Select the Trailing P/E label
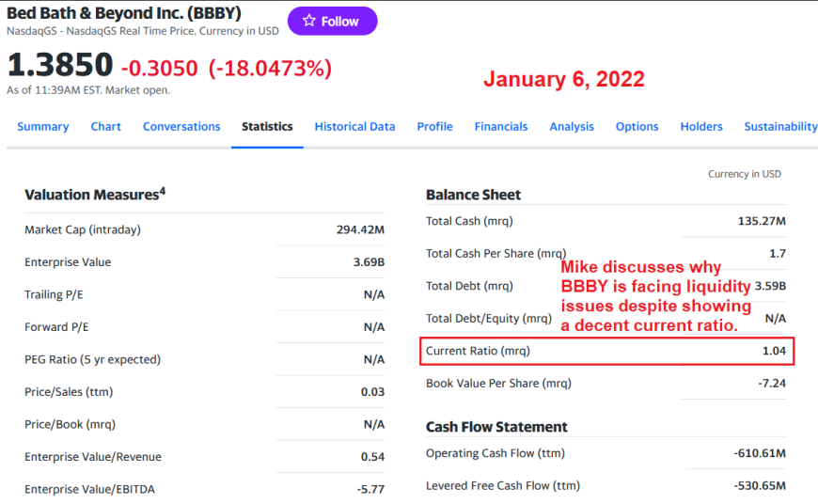818x504 pixels. pyautogui.click(x=54, y=294)
